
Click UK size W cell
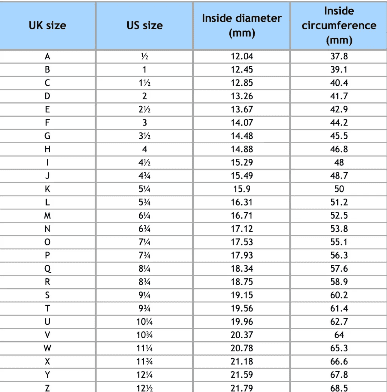click(47, 348)
